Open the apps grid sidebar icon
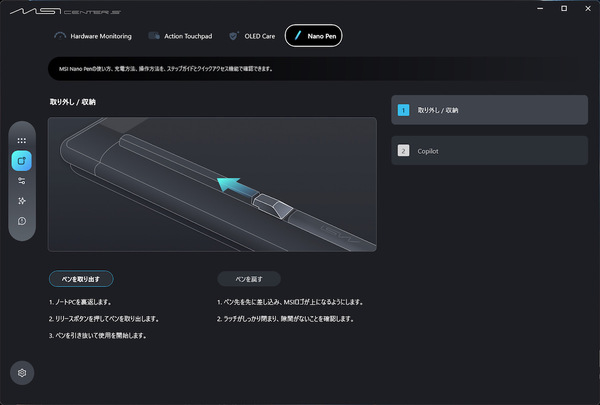This screenshot has height=405, width=600. (22, 140)
